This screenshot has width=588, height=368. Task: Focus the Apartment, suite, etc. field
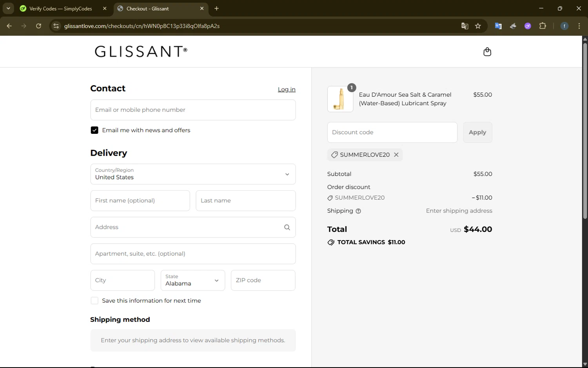193,253
